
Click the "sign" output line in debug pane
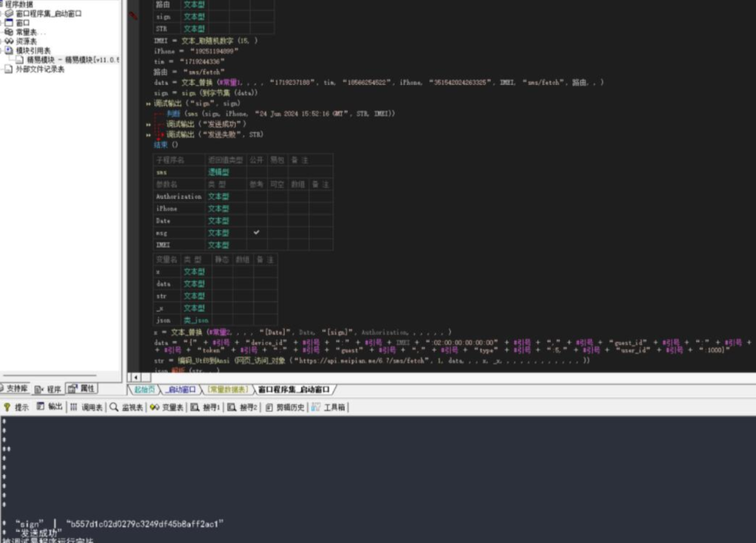(119, 524)
